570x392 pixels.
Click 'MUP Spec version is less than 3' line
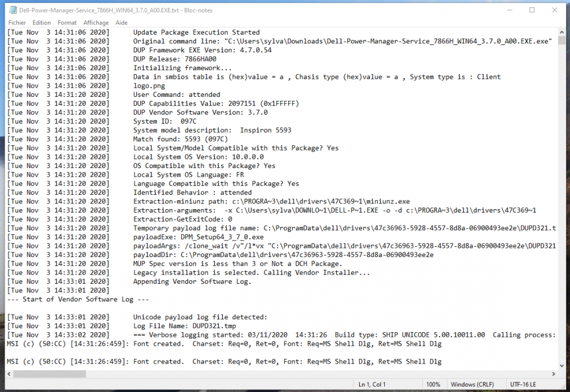tap(237, 264)
